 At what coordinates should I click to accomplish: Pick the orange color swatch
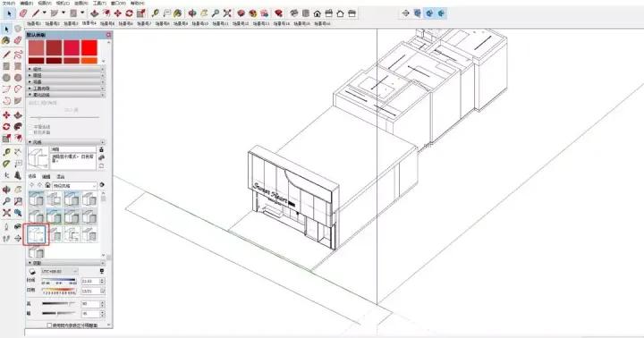click(x=89, y=61)
